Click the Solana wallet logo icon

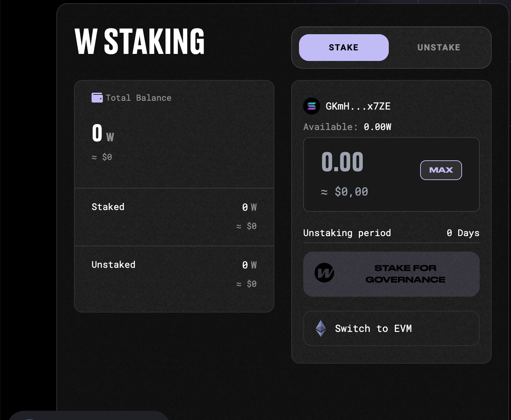click(312, 106)
